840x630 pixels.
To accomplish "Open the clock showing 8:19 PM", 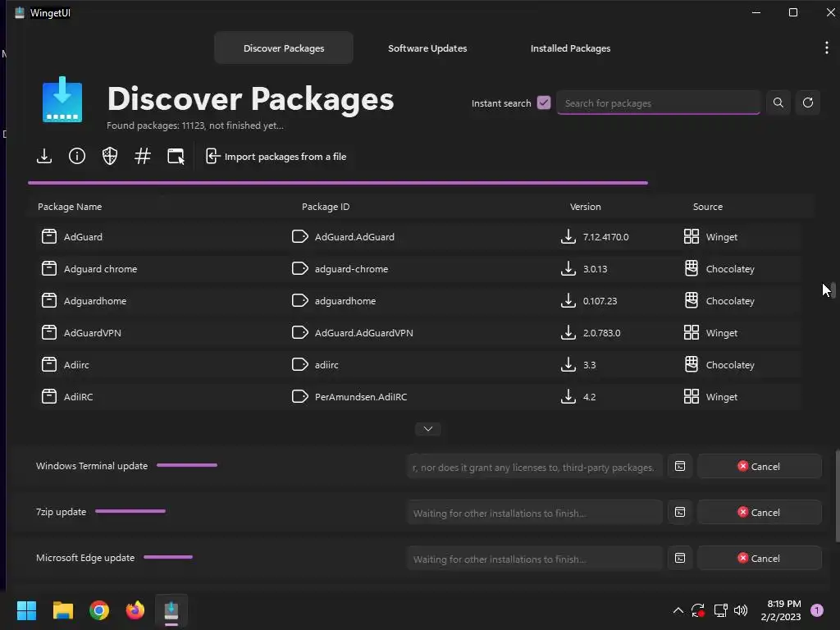I will tap(781, 610).
